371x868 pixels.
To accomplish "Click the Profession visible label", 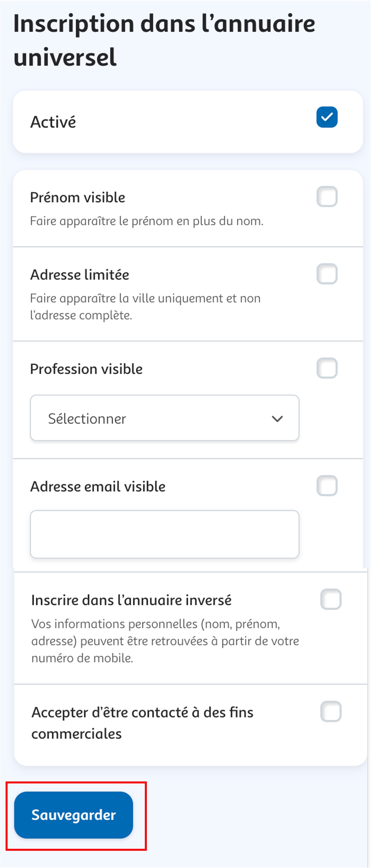I will (86, 369).
